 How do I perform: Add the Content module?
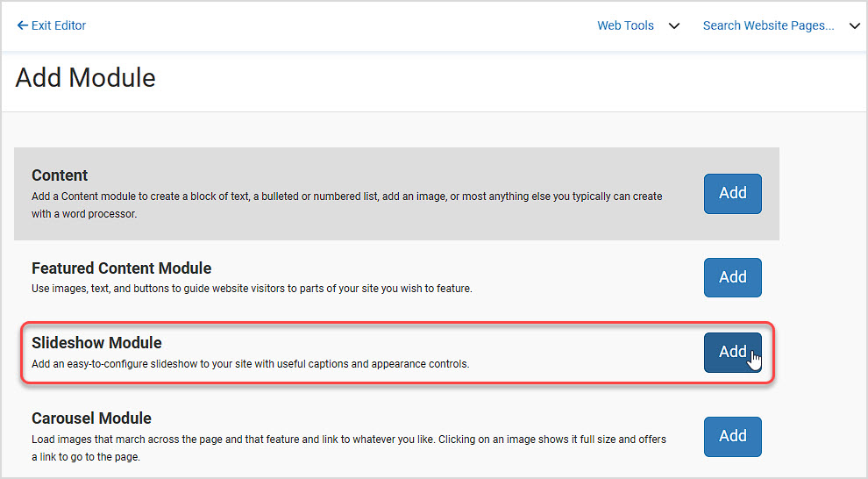point(733,194)
